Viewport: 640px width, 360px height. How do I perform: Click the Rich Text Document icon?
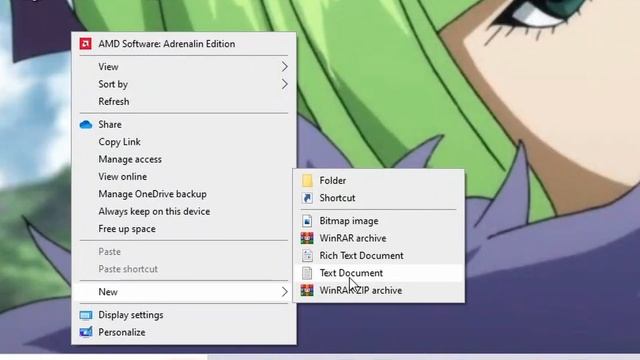coord(307,256)
